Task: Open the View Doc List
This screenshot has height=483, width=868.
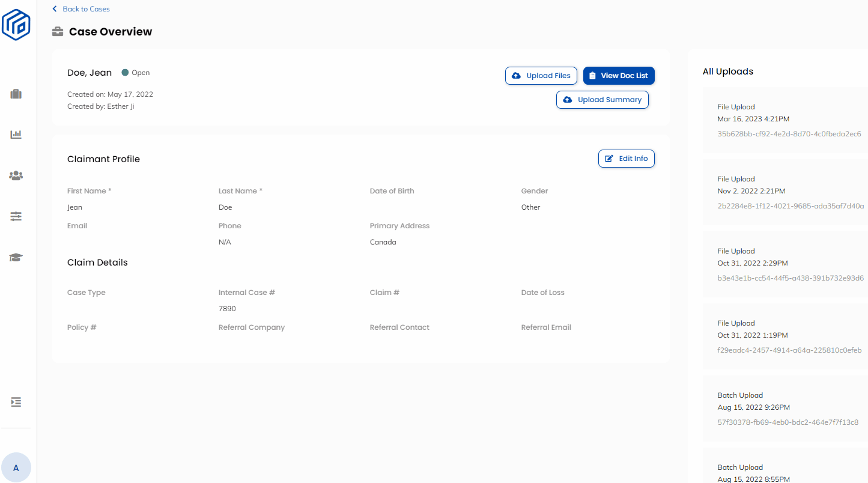Action: tap(619, 75)
